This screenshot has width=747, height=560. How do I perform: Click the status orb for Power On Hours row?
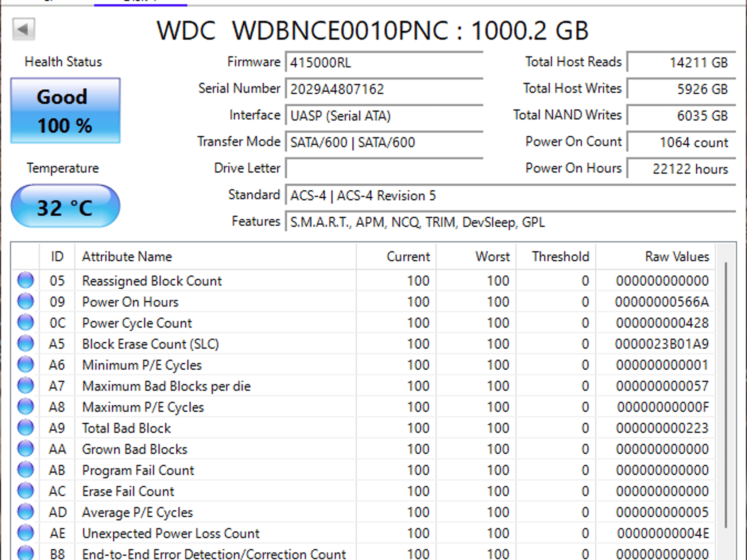click(26, 302)
